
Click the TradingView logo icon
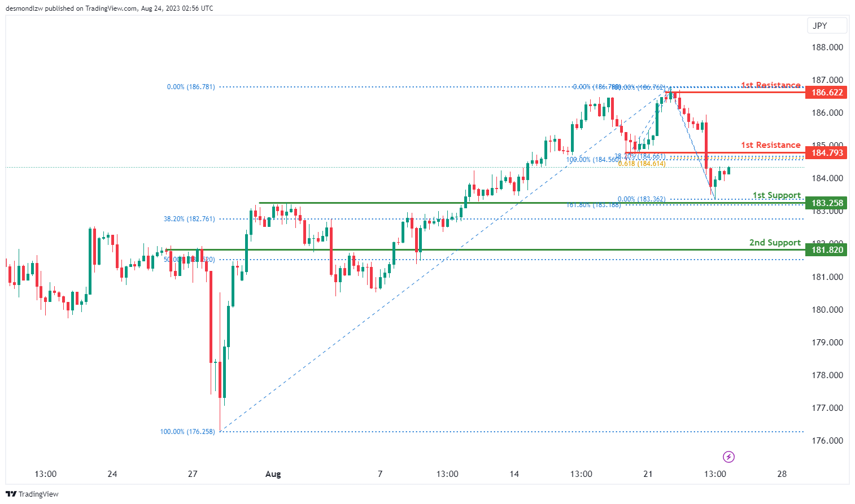point(11,494)
